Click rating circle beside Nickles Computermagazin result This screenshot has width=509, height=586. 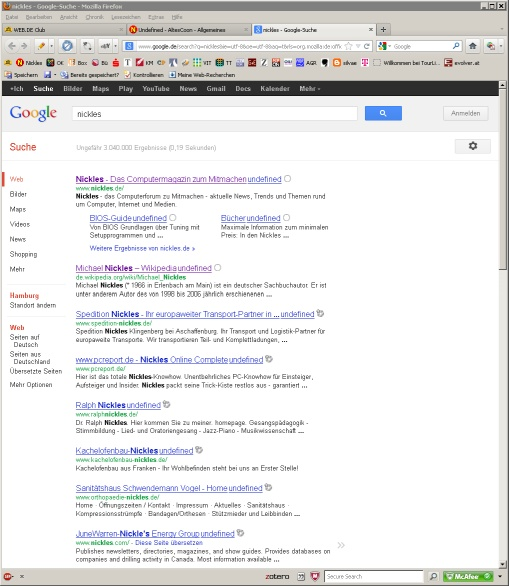pyautogui.click(x=287, y=179)
